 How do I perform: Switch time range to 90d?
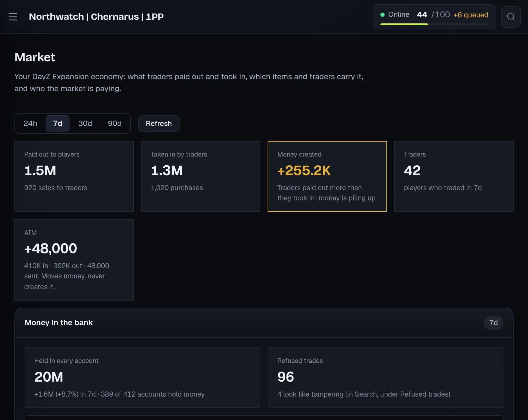[115, 123]
